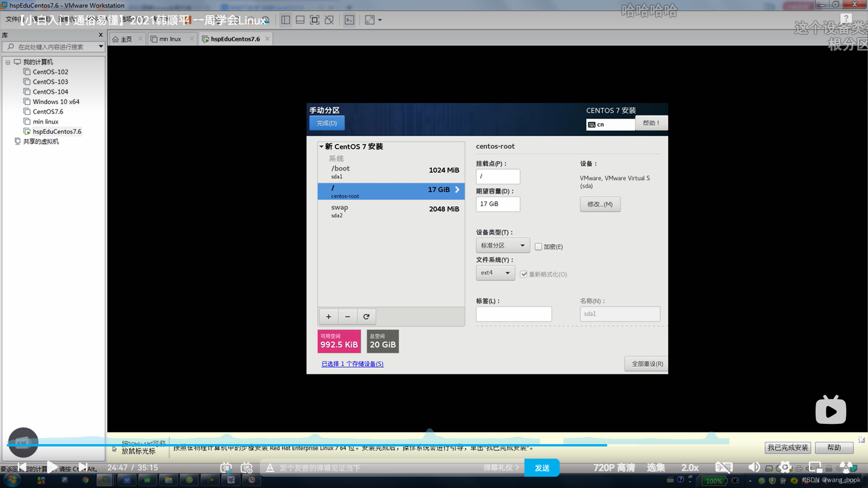Switch to the min linux tab
The image size is (868, 488).
[166, 39]
